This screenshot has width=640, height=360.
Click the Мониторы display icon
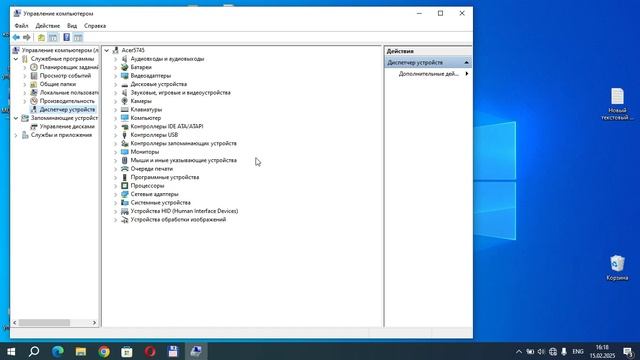pyautogui.click(x=124, y=152)
